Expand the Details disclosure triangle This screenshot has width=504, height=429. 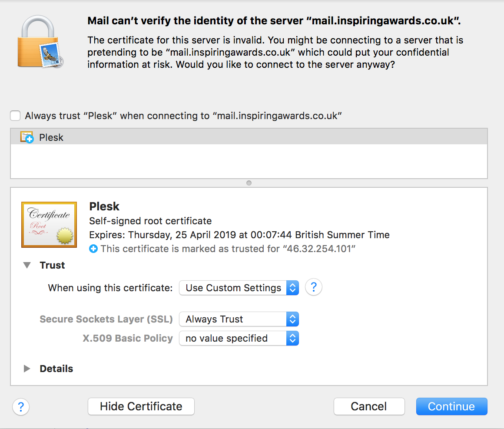27,369
